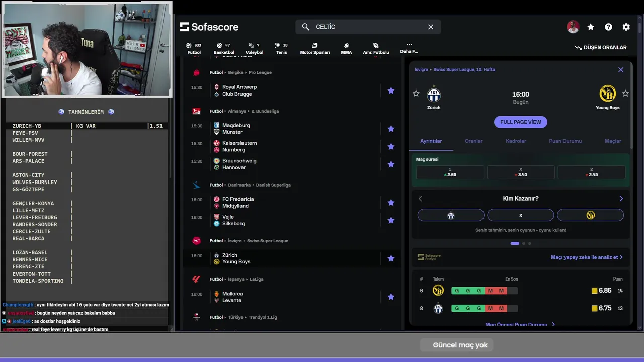Open the Maç Öncesi Puan Durumu link
The height and width of the screenshot is (362, 644).
tap(520, 325)
